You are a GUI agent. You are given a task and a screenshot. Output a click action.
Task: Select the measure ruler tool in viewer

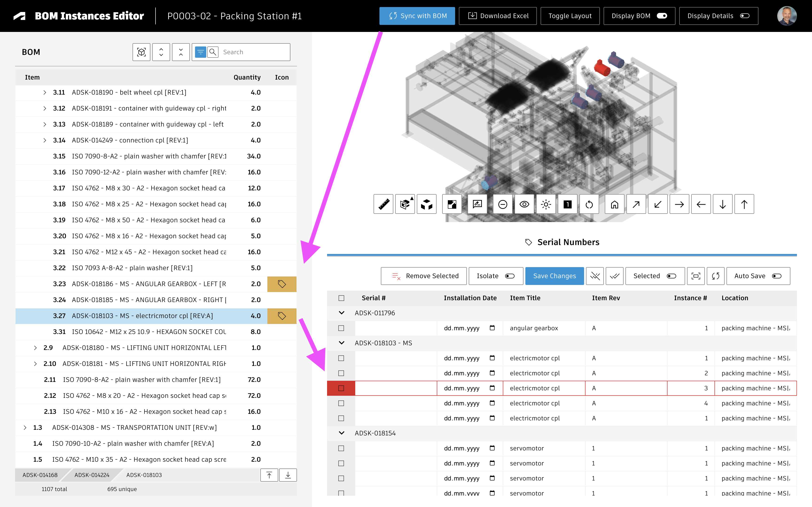coord(383,204)
